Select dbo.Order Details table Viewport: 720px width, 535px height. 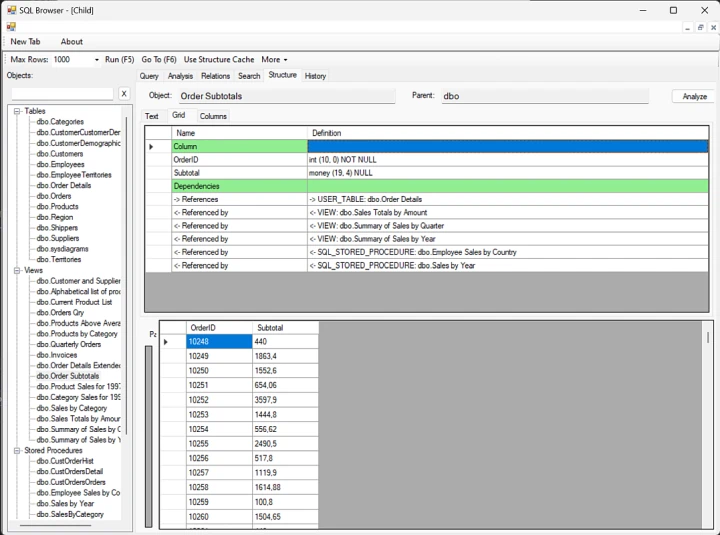[64, 186]
